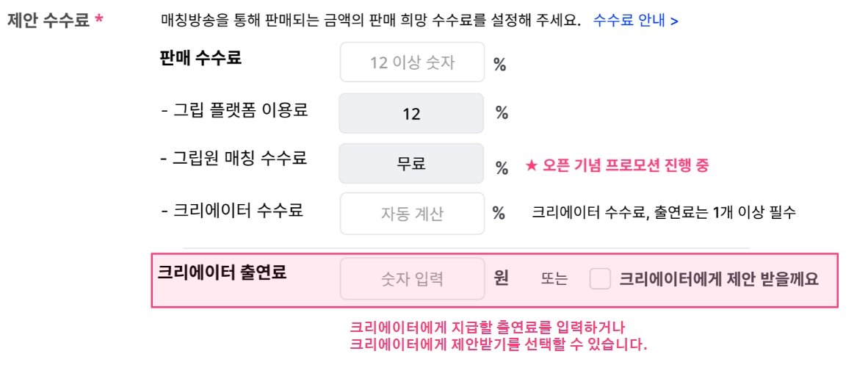
Task: Click the 매칭방송 commission description text
Action: pyautogui.click(x=371, y=21)
